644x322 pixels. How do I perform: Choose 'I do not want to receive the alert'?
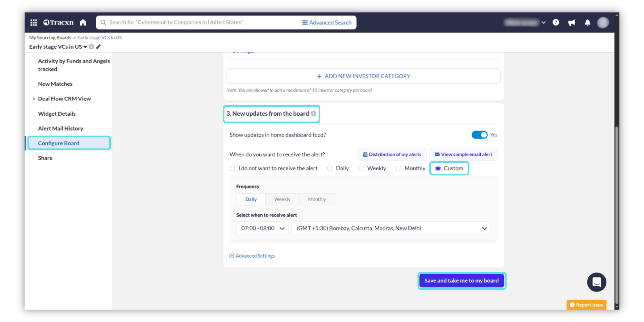(x=232, y=168)
